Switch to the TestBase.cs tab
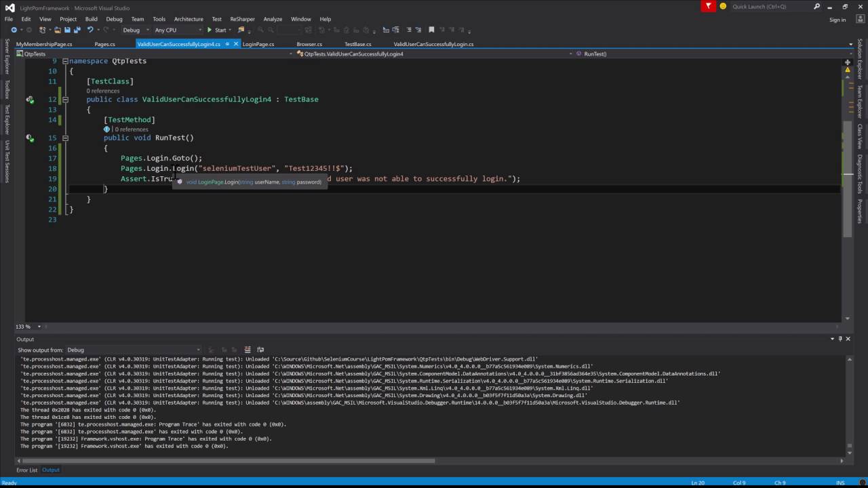 358,44
